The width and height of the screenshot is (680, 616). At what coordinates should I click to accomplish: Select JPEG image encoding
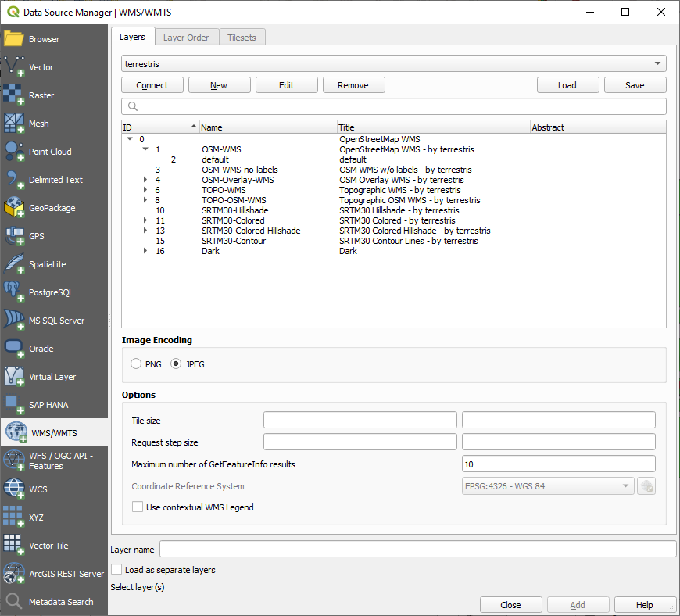[177, 364]
